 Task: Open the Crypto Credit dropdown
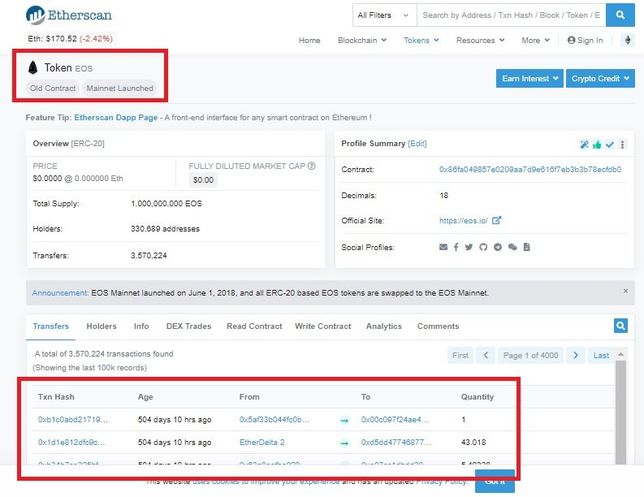600,78
